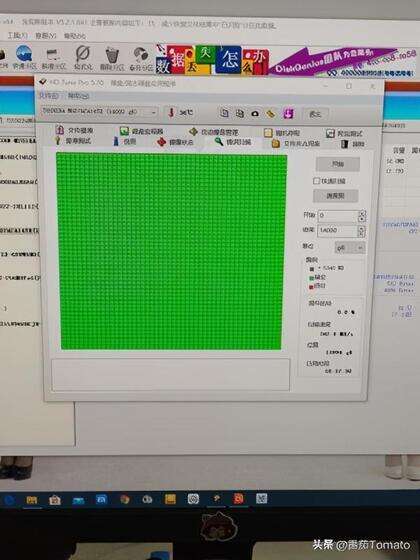Switch to the Erase tab
This screenshot has height=560, width=420.
[353, 144]
